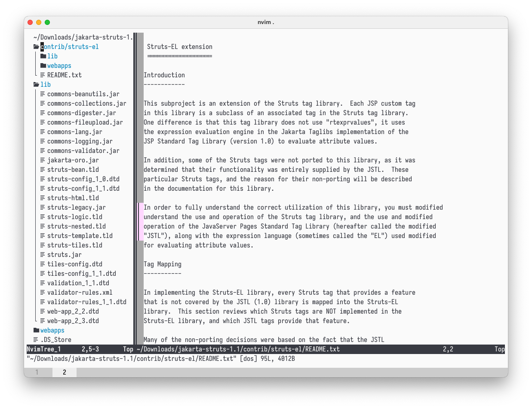Click file icon for struts-template.tld
Image resolution: width=532 pixels, height=409 pixels.
pos(43,236)
